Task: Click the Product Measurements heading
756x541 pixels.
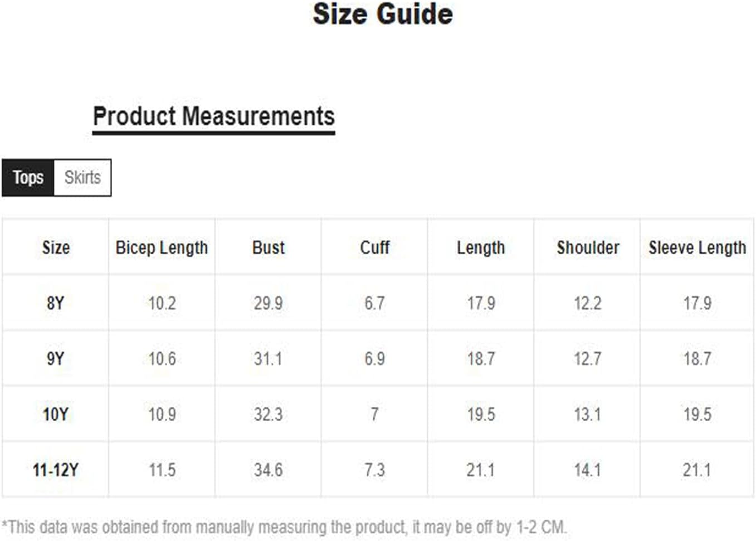Action: [x=213, y=117]
